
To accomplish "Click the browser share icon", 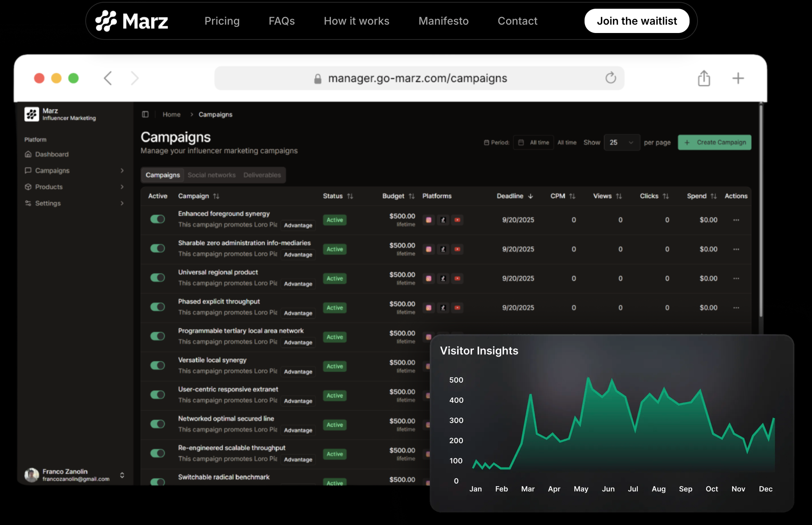I will pyautogui.click(x=704, y=78).
